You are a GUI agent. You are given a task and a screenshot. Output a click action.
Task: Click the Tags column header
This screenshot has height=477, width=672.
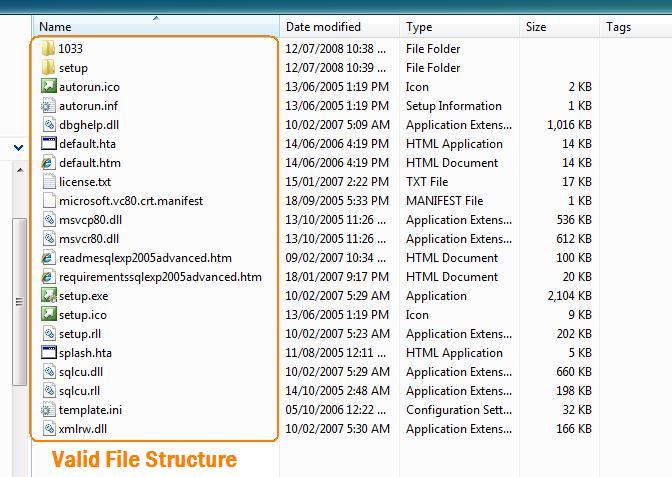tap(636, 27)
